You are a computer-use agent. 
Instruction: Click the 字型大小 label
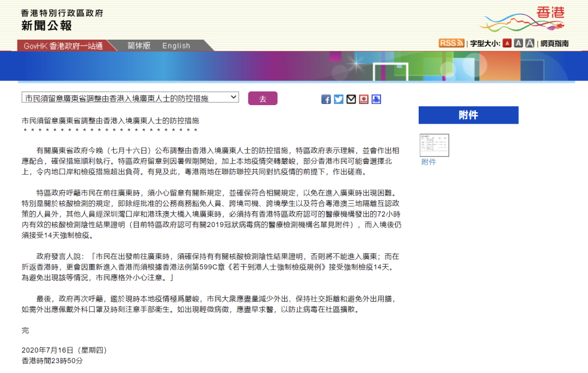pos(485,44)
